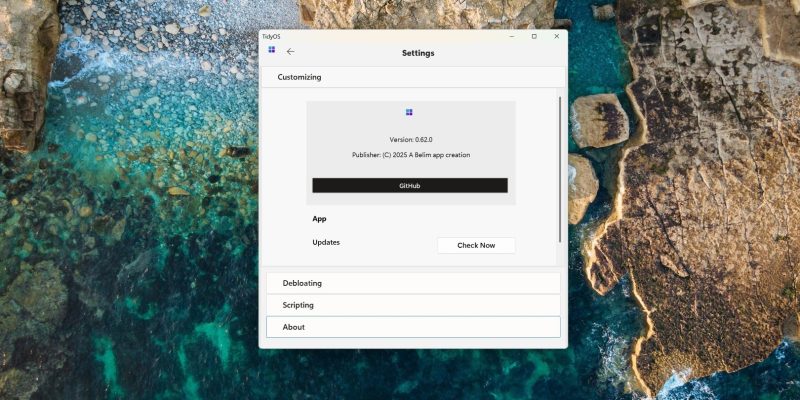Click the Settings page title
This screenshot has width=800, height=400.
click(418, 53)
